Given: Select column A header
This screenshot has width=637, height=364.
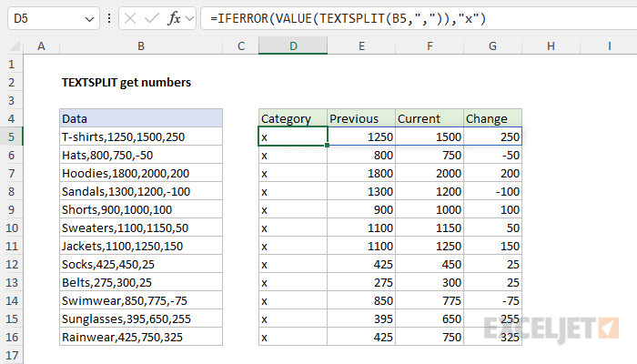Looking at the screenshot, I should click(42, 45).
